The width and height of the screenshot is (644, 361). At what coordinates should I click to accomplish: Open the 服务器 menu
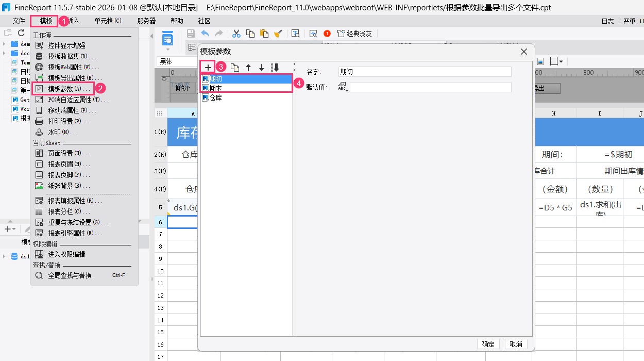146,21
